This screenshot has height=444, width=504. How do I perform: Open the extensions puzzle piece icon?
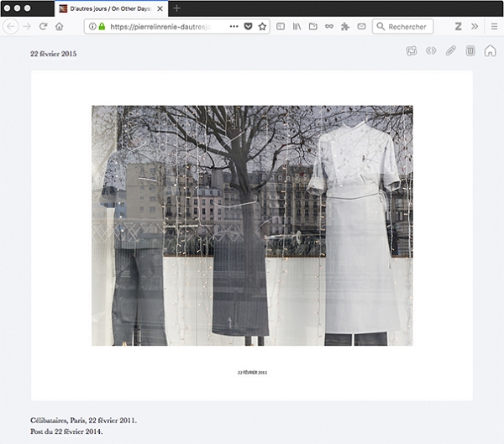point(345,27)
